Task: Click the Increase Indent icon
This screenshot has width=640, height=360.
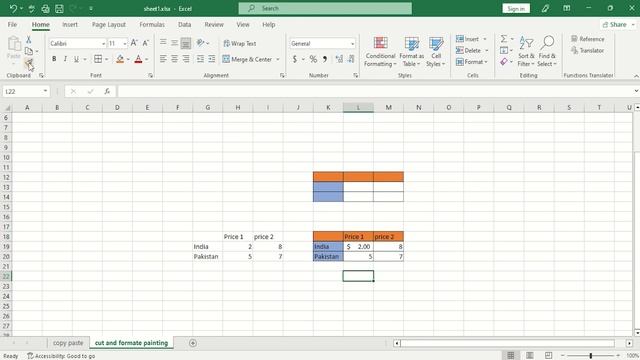Action: pos(211,59)
